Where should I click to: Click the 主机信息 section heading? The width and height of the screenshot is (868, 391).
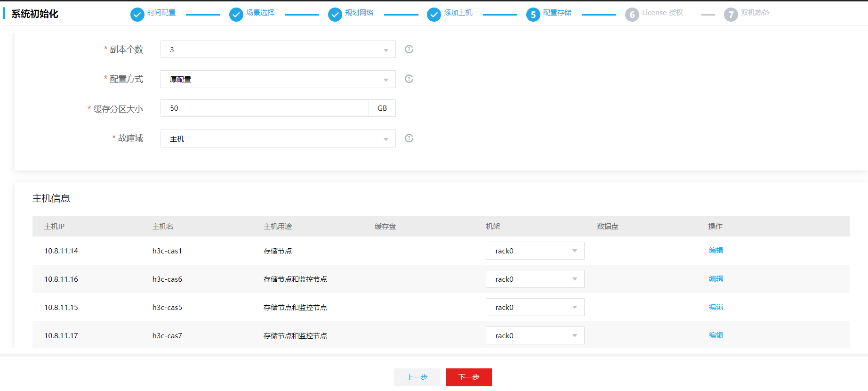click(51, 198)
